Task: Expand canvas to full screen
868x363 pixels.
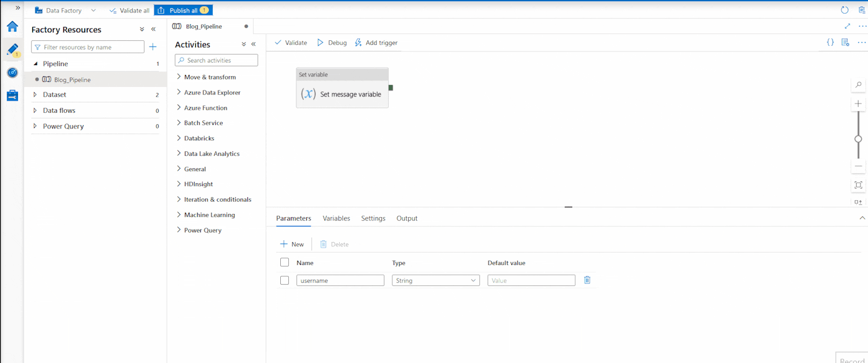Action: (848, 26)
